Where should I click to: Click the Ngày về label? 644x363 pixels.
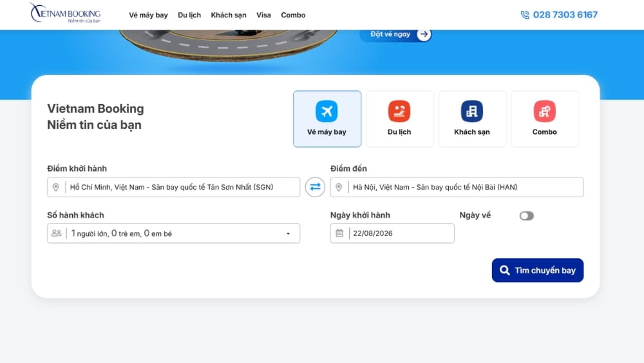pyautogui.click(x=475, y=215)
